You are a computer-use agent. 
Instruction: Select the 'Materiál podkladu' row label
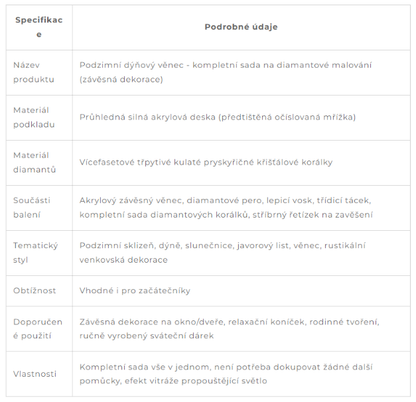click(x=34, y=117)
